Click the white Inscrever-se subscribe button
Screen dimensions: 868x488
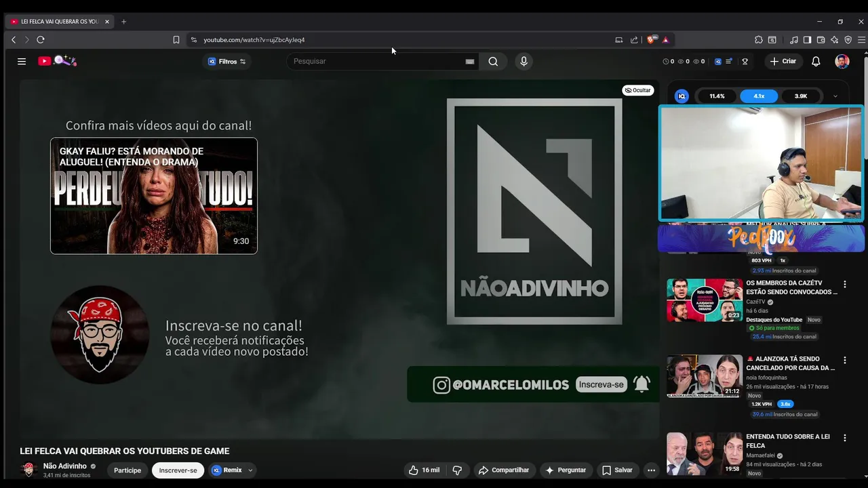[x=178, y=470]
